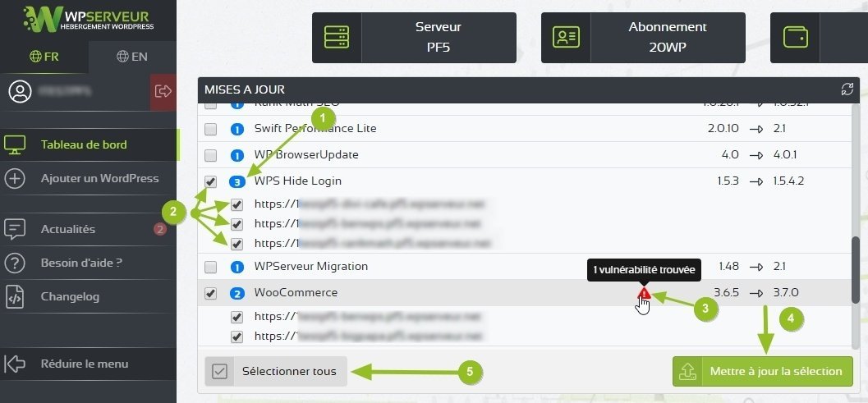Click the plus icon for Ajouter un WordPress

(15, 179)
